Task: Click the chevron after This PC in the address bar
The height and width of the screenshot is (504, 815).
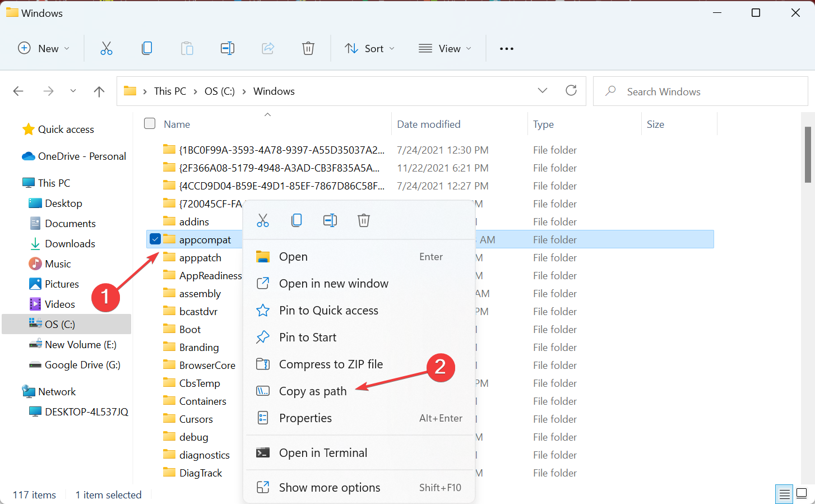Action: point(196,91)
